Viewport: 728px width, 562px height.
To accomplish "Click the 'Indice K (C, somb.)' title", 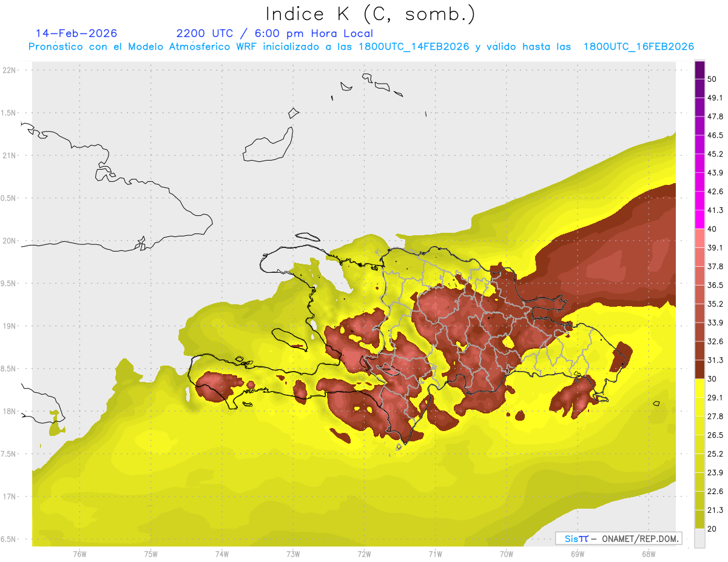I will (371, 14).
